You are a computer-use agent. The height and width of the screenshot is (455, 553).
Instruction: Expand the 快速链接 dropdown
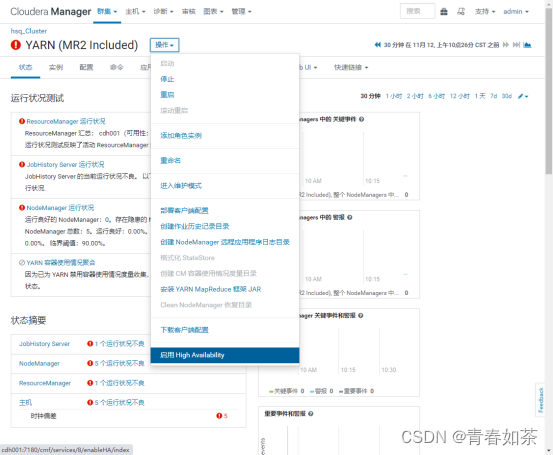(351, 67)
